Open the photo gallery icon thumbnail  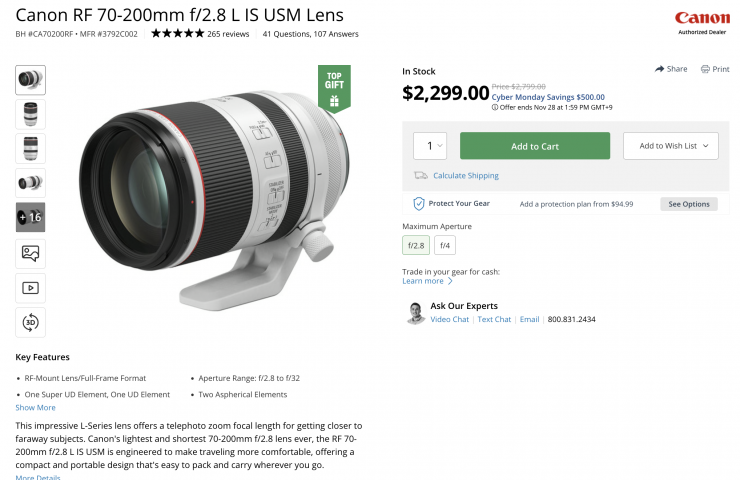(30, 254)
